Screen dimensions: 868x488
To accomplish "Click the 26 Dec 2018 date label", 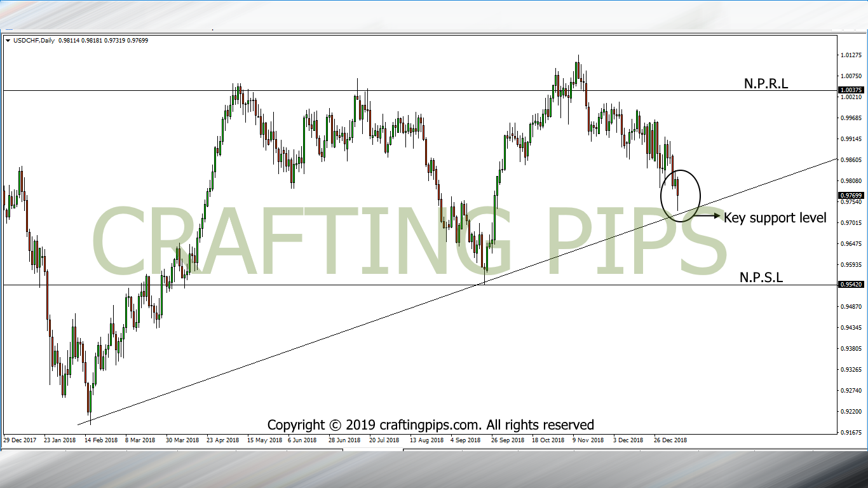I will point(670,440).
